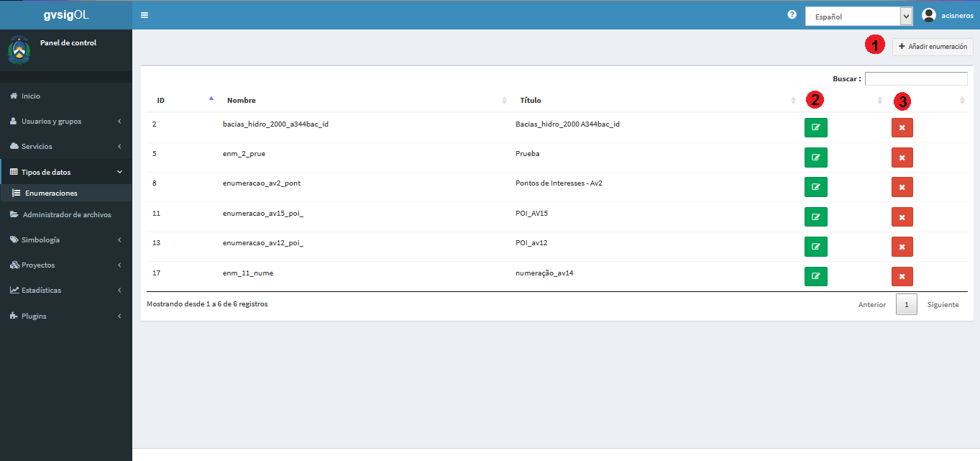Expand the Usuarios y grupos menu
The image size is (980, 461).
tap(66, 122)
